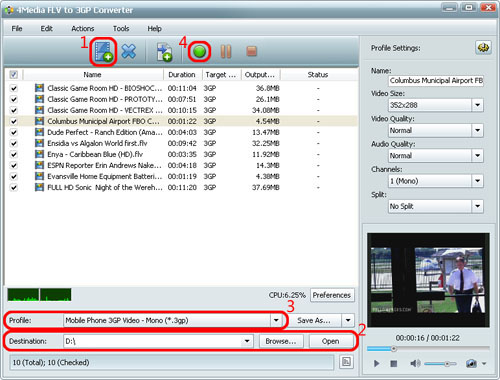Open the Video Size 352x288 dropdown
Screen dimensions: 500x380
[x=477, y=105]
